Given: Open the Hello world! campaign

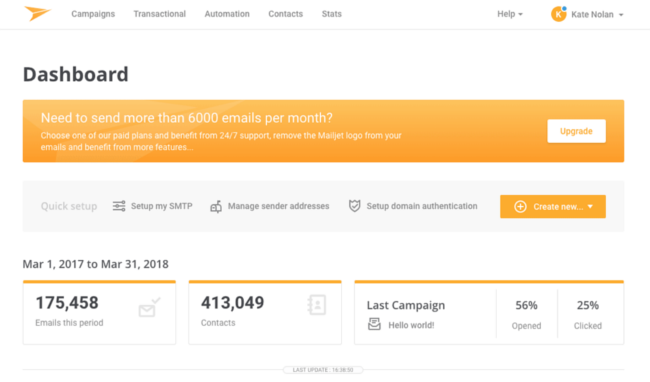Looking at the screenshot, I should (411, 325).
